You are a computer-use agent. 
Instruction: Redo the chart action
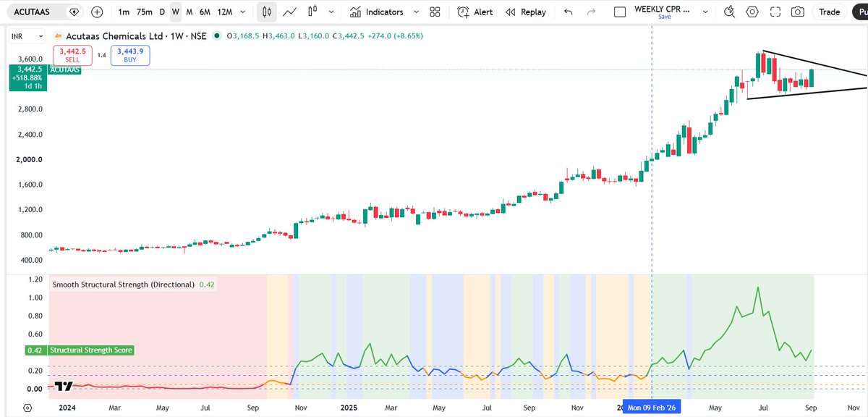click(591, 12)
